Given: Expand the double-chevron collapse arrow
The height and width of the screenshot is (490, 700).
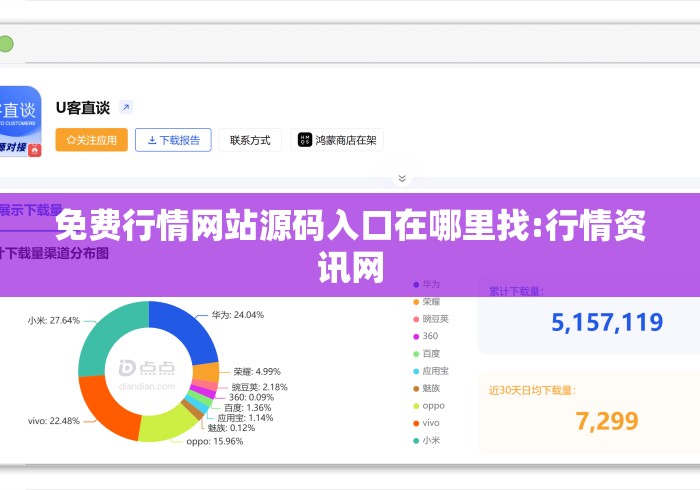Looking at the screenshot, I should (402, 179).
